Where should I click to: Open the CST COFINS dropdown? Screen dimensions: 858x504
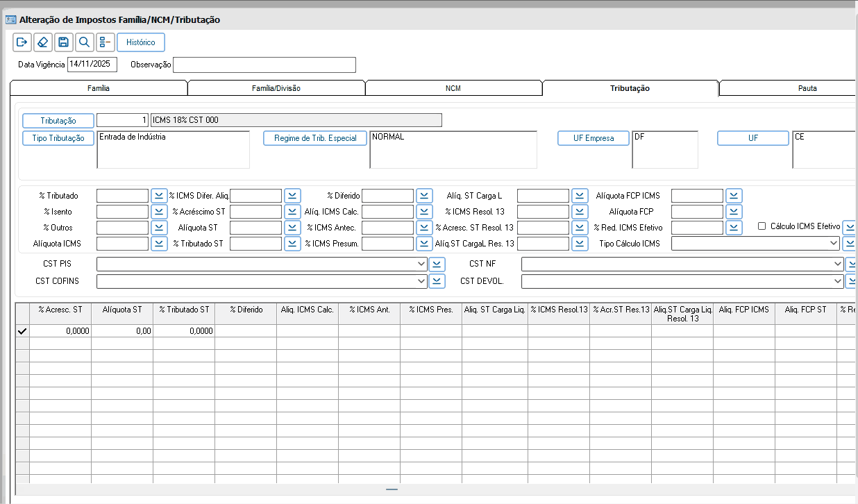(x=421, y=281)
